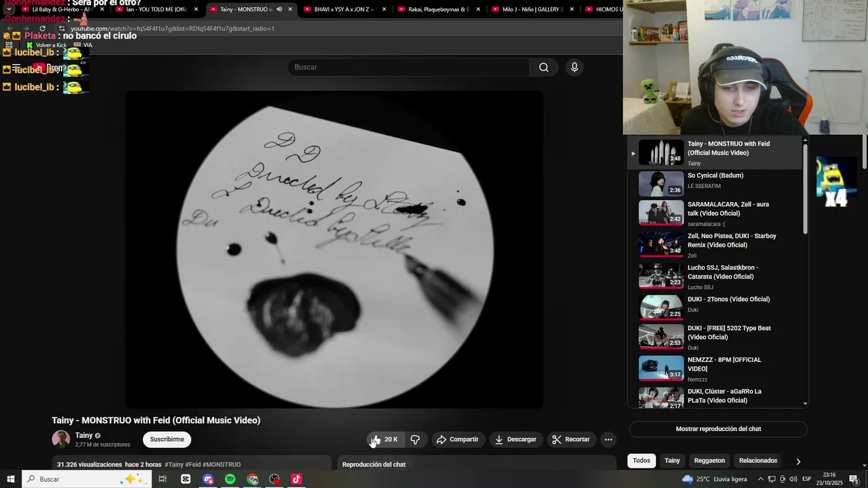868x488 pixels.
Task: Click the playlist panel scrollbar
Action: (x=805, y=190)
